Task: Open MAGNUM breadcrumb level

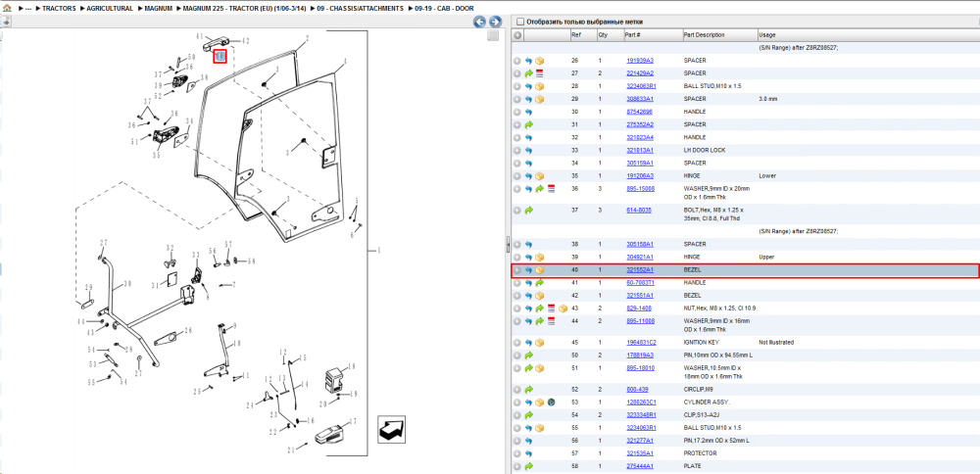Action: [158, 9]
